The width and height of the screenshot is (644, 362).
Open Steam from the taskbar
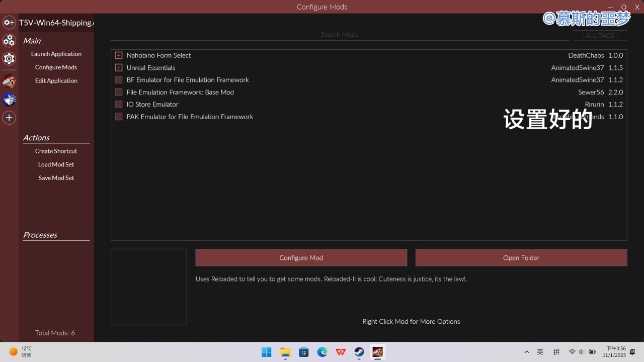click(x=359, y=352)
